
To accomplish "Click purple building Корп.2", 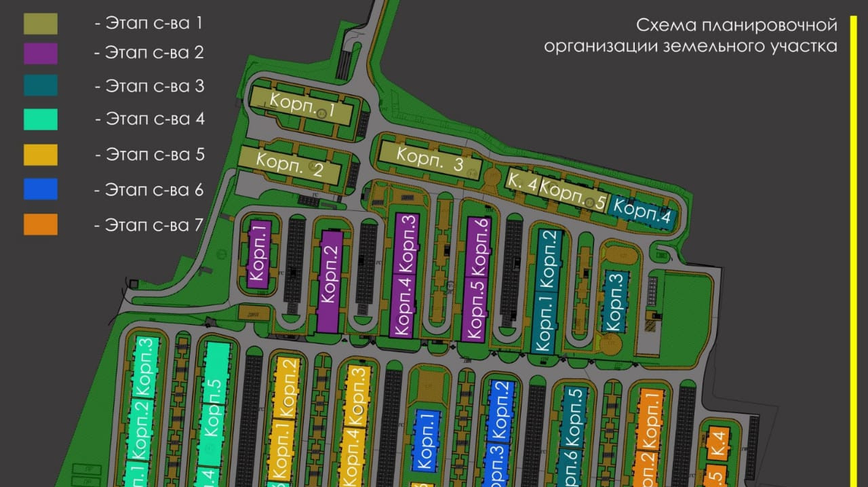I will 330,281.
